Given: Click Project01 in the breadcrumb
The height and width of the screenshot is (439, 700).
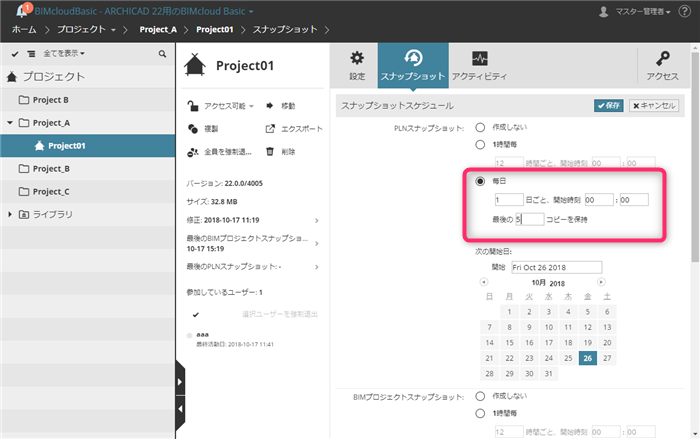Looking at the screenshot, I should click(x=215, y=29).
